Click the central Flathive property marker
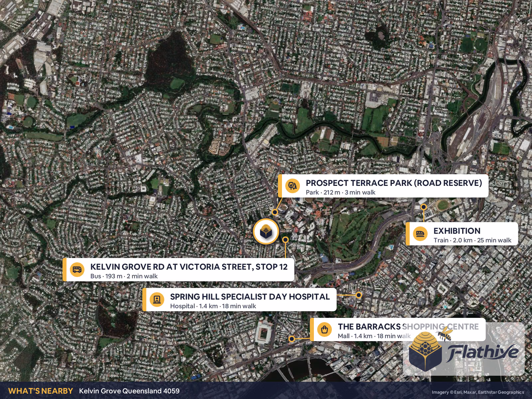The height and width of the screenshot is (399, 532). (266, 231)
